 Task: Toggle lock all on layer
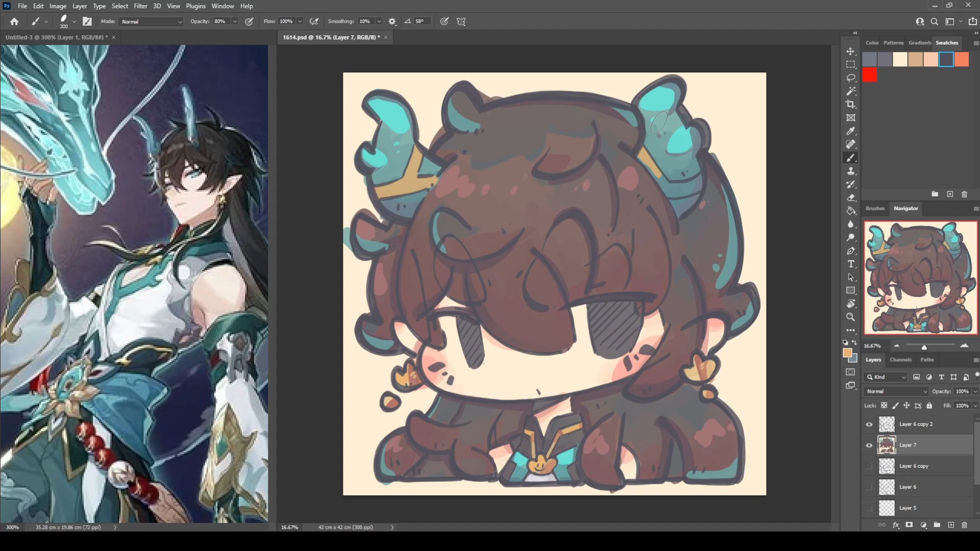coord(929,406)
